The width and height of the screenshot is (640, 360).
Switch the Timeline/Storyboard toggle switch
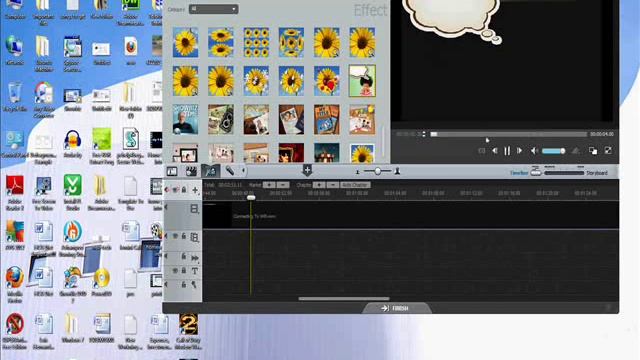(x=536, y=173)
